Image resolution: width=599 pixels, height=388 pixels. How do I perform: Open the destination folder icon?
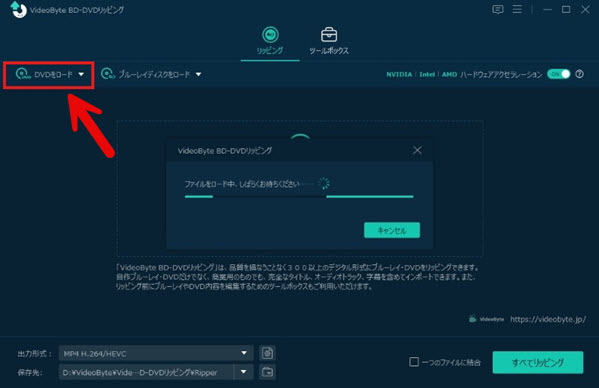click(267, 372)
